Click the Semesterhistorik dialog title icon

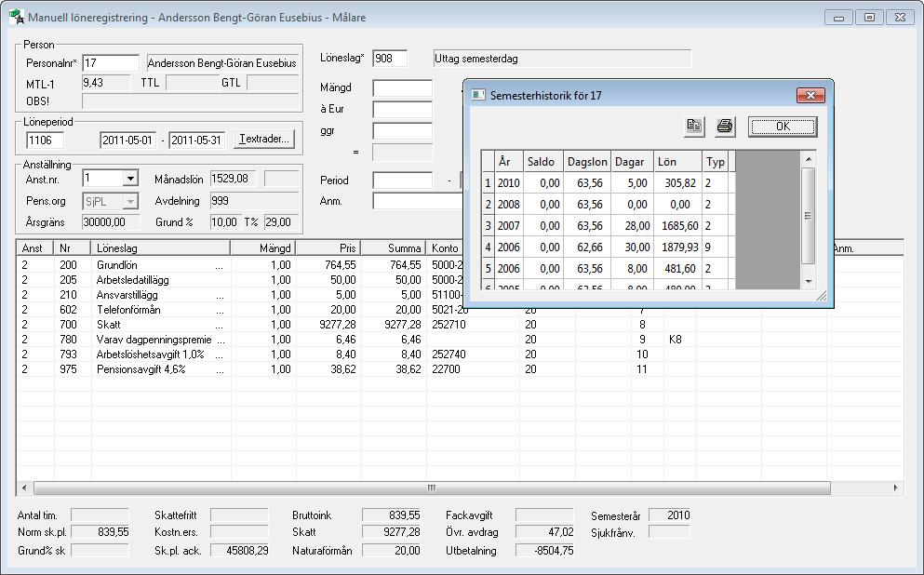coord(478,96)
